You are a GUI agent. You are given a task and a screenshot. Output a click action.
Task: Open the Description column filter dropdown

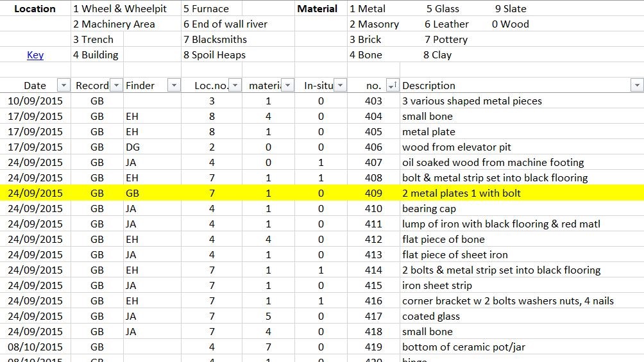637,85
